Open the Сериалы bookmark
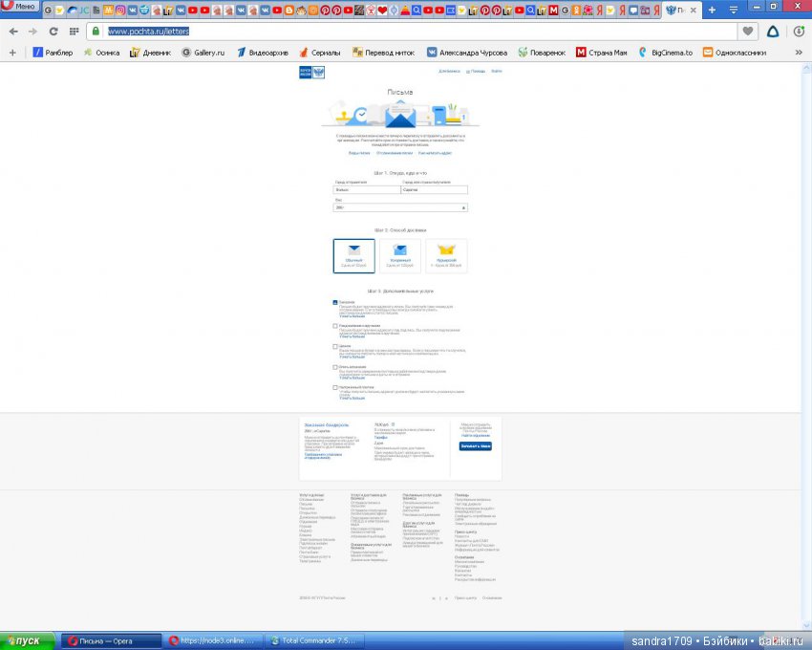This screenshot has width=812, height=650. tap(321, 53)
